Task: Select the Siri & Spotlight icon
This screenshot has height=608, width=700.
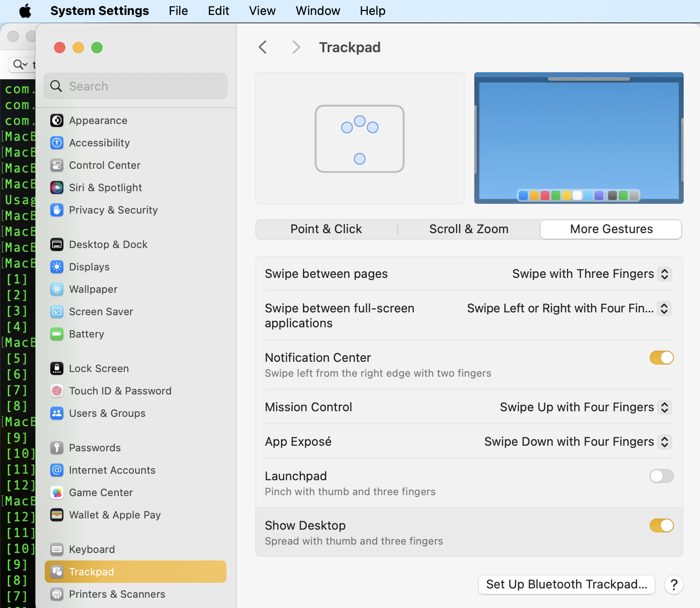Action: (x=57, y=187)
